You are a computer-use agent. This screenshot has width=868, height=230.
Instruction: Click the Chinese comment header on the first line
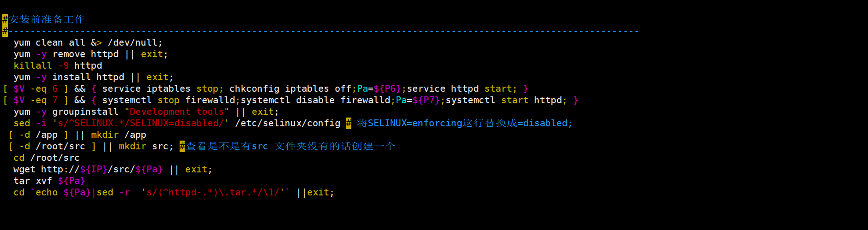click(47, 19)
